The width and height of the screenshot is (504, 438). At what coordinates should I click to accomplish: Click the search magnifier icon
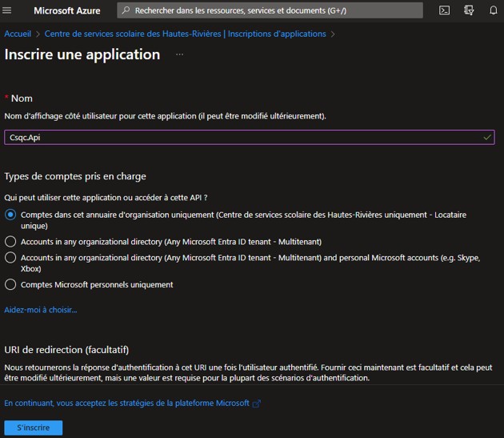(x=126, y=10)
